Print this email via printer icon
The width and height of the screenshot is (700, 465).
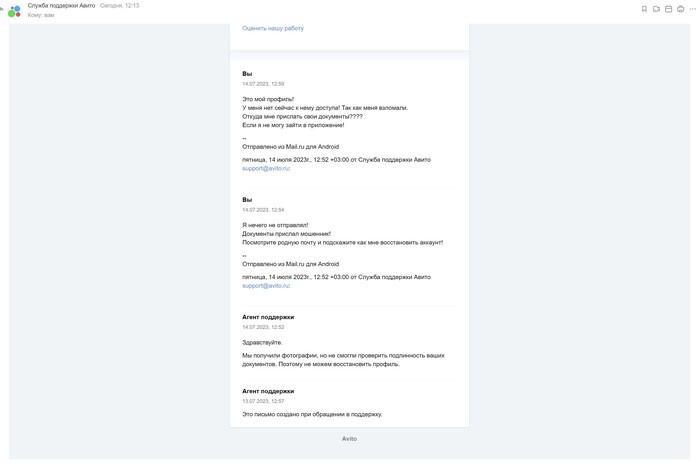pyautogui.click(x=681, y=9)
